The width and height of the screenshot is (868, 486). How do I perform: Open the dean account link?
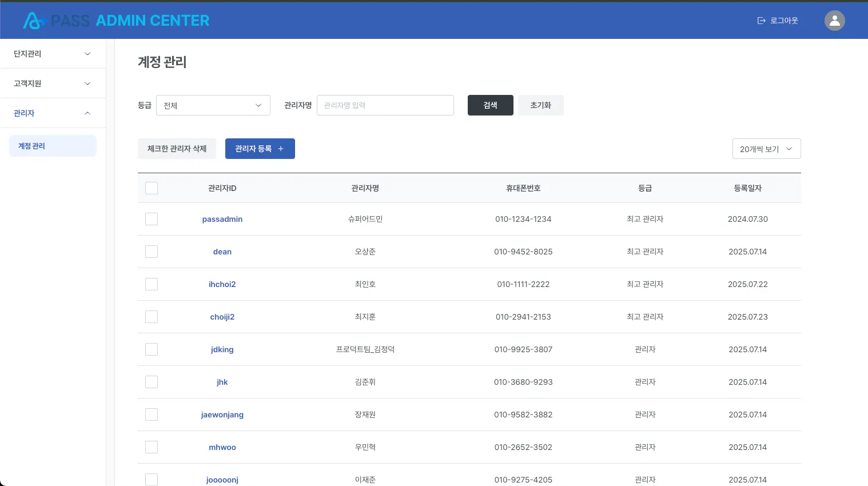tap(222, 252)
